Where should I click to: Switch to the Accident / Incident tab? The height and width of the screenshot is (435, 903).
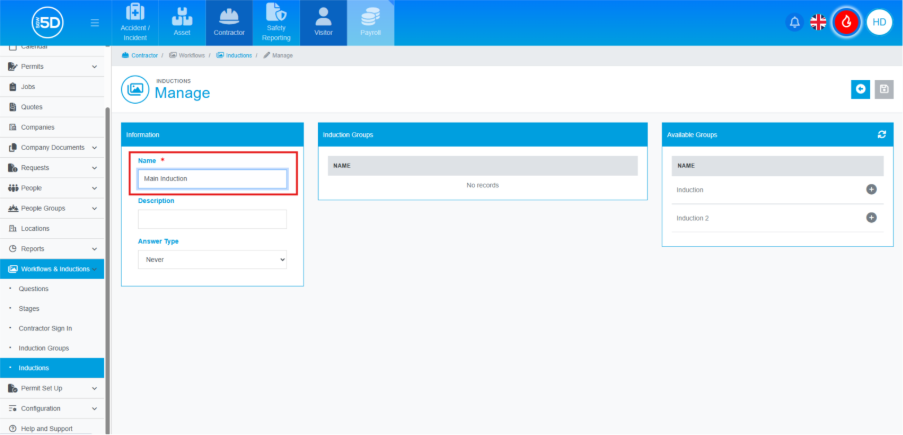point(134,23)
